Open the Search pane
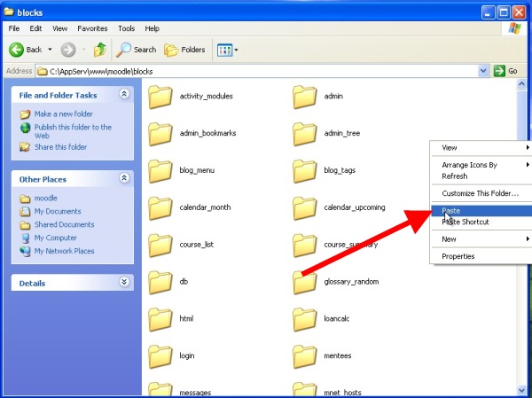This screenshot has width=532, height=398. [x=137, y=50]
